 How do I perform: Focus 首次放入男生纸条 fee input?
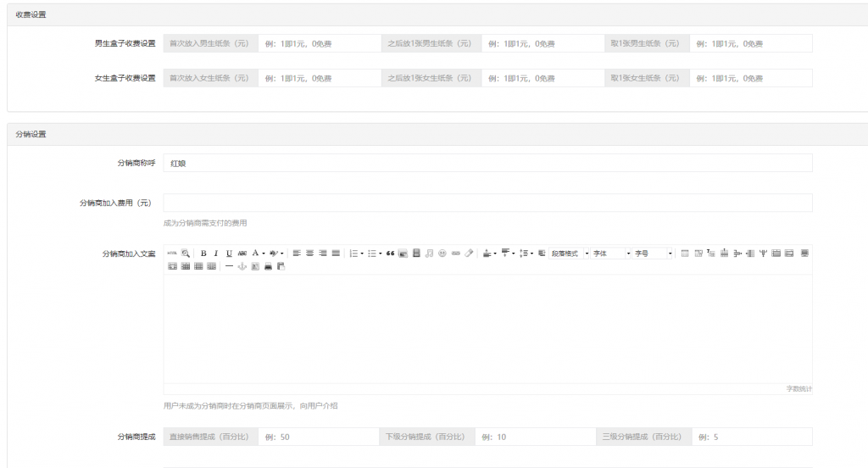[x=320, y=43]
